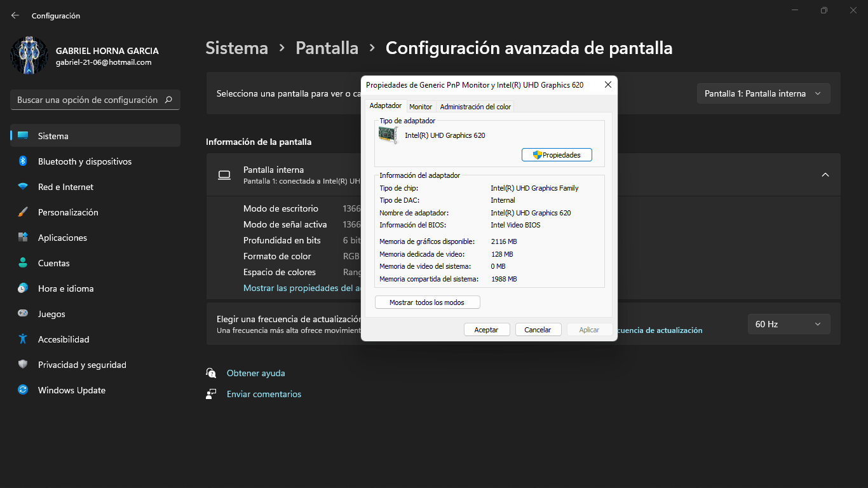Click the '2116 MB' graphics memory value

click(504, 241)
